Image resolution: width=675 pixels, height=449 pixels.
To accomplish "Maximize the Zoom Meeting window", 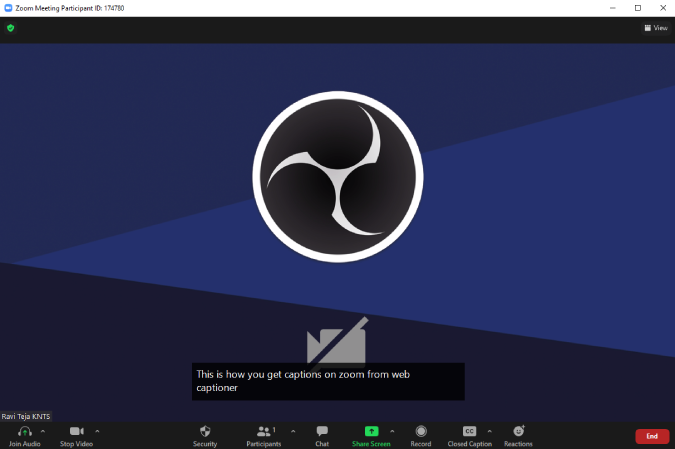I will click(x=638, y=8).
